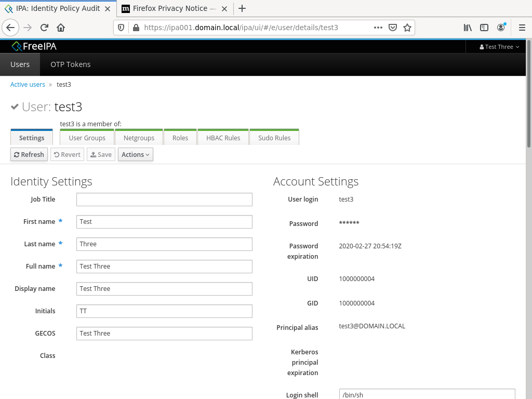Open the HBAC Rules tab
Viewport: 532px width, 399px height.
(223, 137)
